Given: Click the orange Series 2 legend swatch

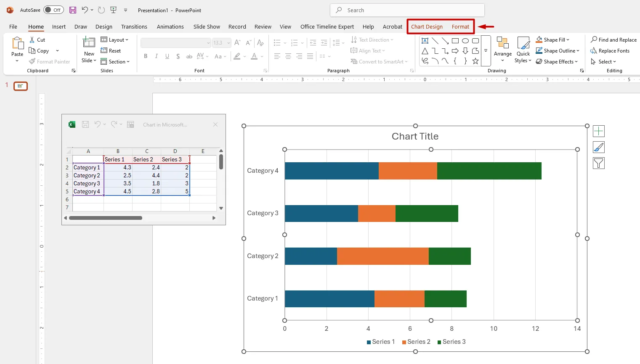Looking at the screenshot, I should (404, 342).
